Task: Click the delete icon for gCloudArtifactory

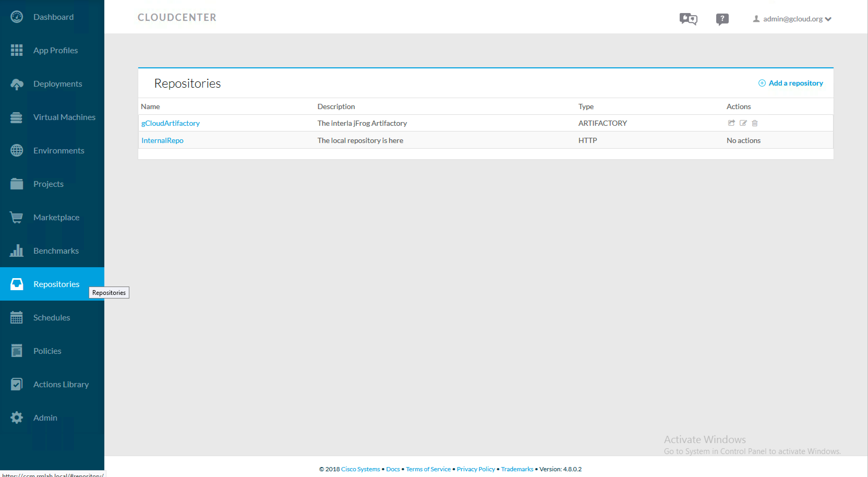Action: (x=754, y=123)
